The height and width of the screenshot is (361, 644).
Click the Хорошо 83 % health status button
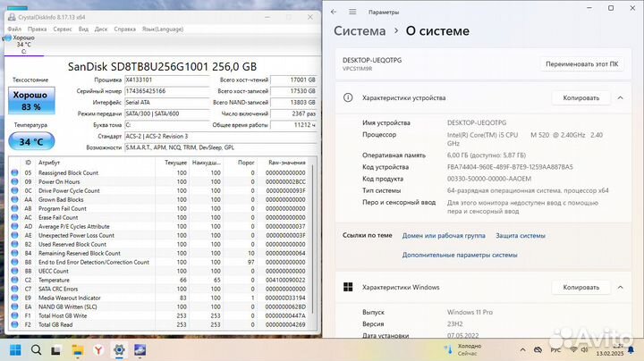pos(31,100)
